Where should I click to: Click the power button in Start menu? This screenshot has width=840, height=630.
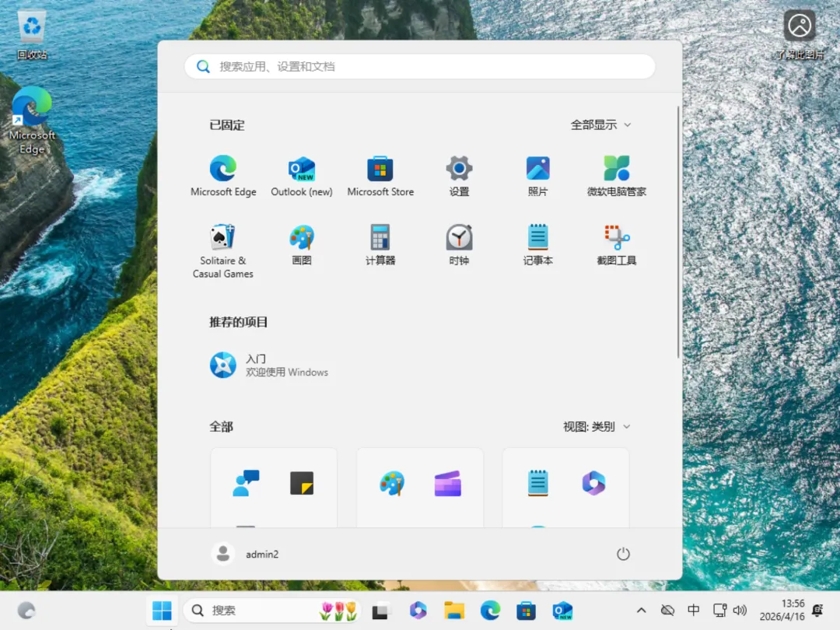623,554
